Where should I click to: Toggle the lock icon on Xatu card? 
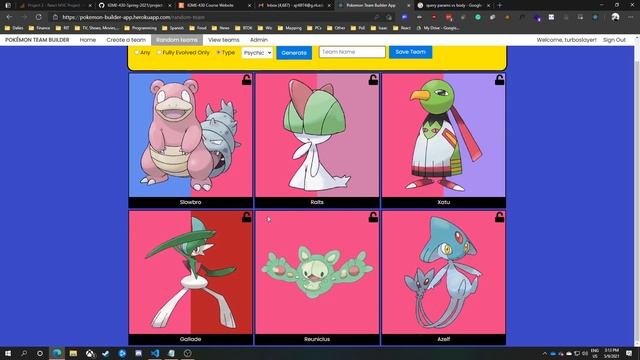500,80
